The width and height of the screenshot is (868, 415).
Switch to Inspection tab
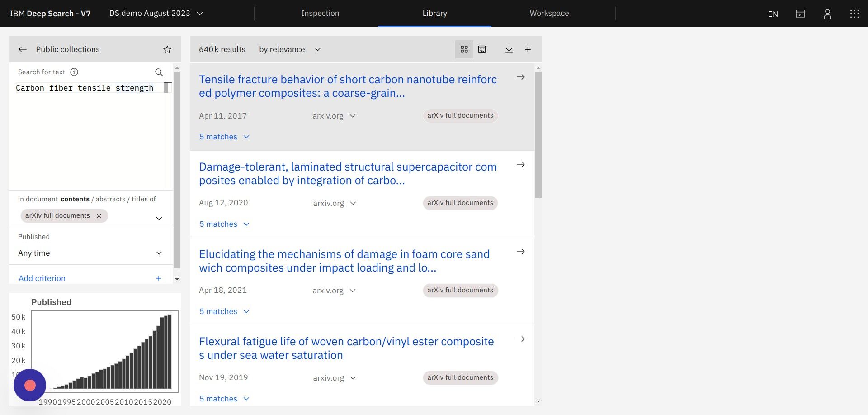[x=320, y=14]
